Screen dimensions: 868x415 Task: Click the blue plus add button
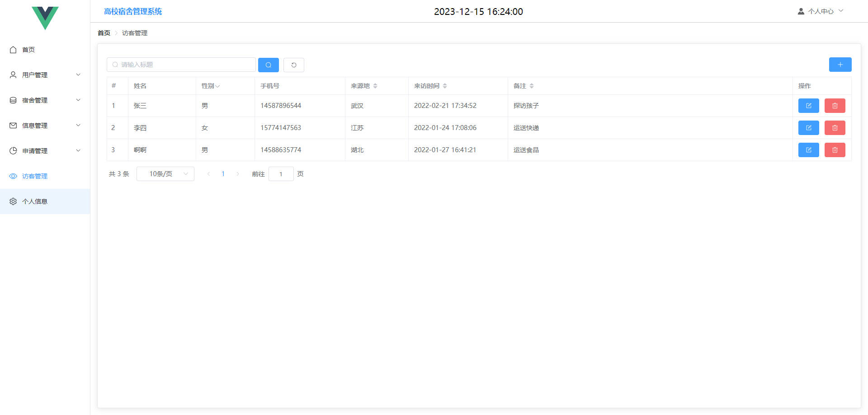click(840, 65)
